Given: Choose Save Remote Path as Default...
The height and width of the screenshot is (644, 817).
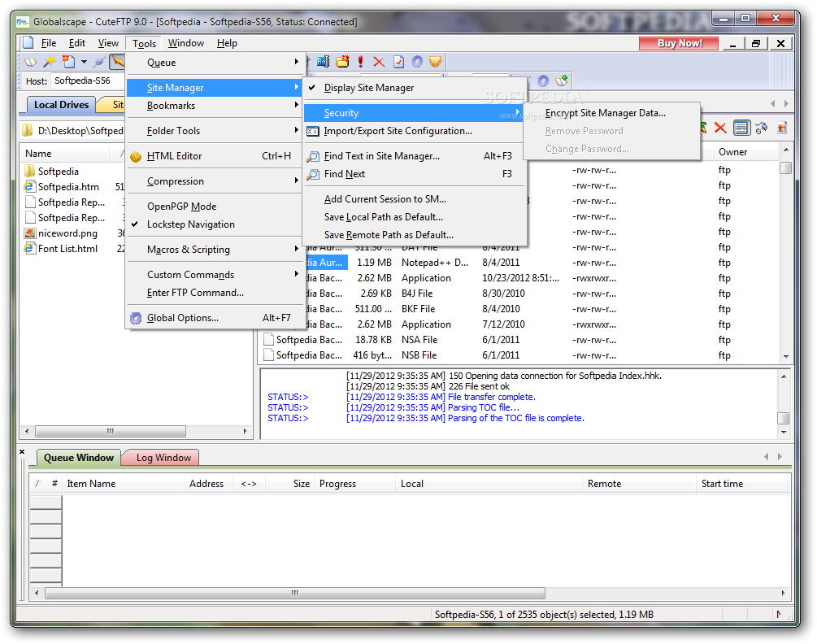Looking at the screenshot, I should tap(415, 235).
